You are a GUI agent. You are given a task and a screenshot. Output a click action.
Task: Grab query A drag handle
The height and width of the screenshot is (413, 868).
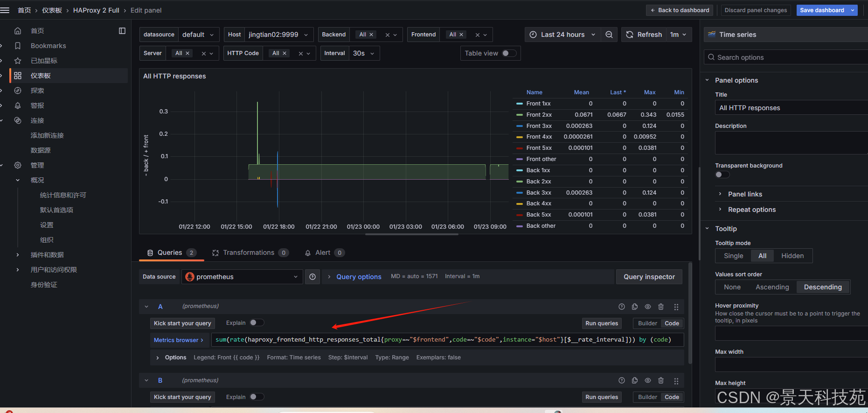[x=676, y=307]
